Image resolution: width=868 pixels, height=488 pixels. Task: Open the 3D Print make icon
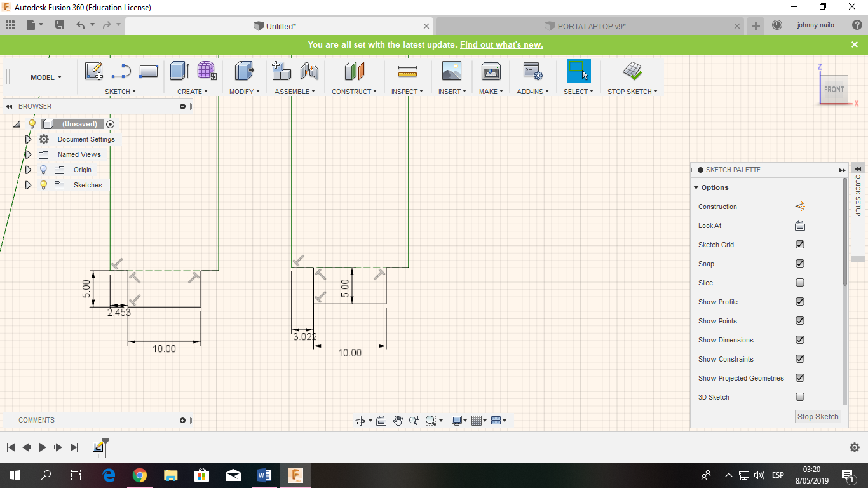[x=491, y=71]
